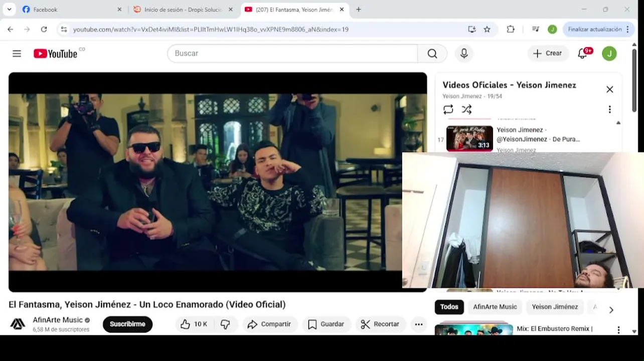Go back in the browser
Image resolution: width=644 pixels, height=361 pixels.
pyautogui.click(x=11, y=30)
